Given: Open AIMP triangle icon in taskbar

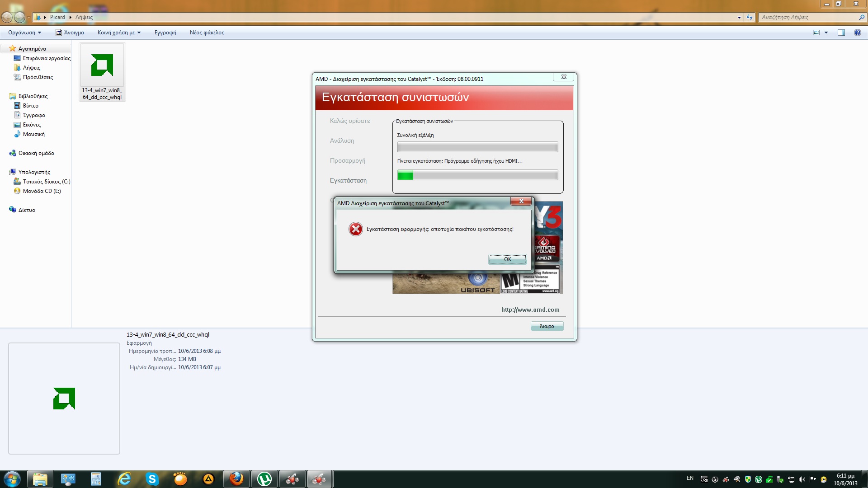Looking at the screenshot, I should click(208, 479).
